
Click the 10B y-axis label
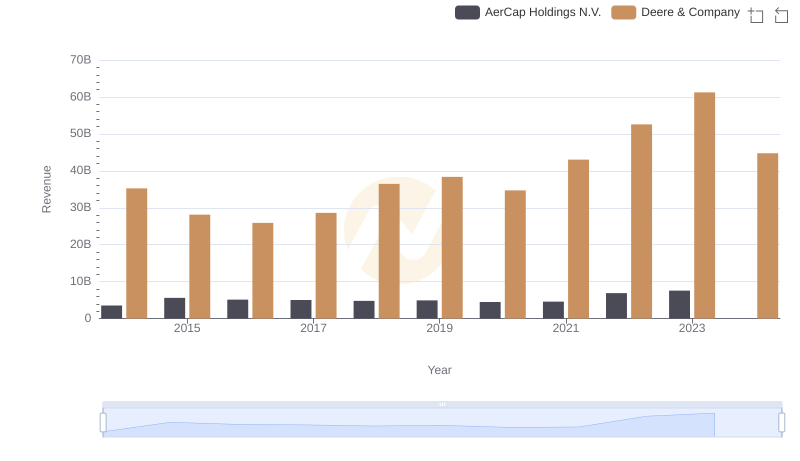coord(81,281)
